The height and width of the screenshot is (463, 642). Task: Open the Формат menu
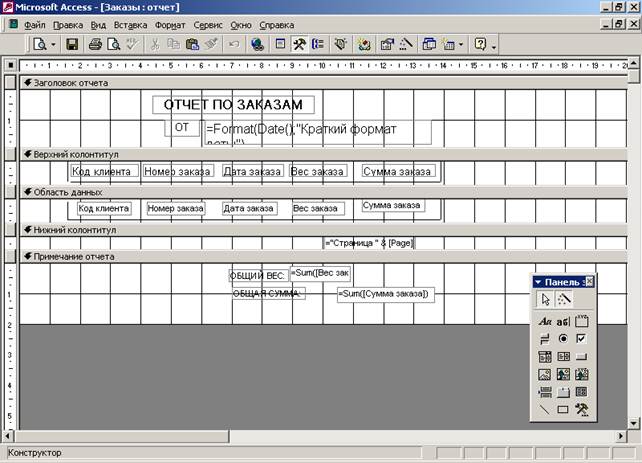[x=170, y=25]
